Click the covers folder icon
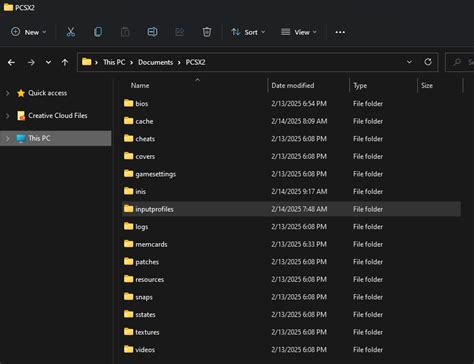The height and width of the screenshot is (364, 474). 129,156
